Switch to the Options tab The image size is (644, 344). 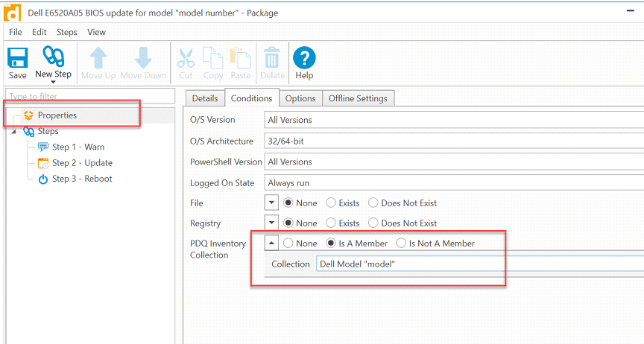click(300, 98)
